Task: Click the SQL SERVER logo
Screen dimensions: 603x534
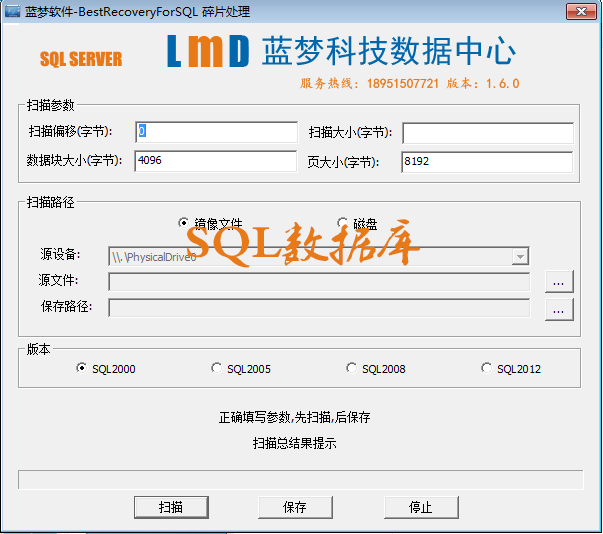Action: point(81,59)
